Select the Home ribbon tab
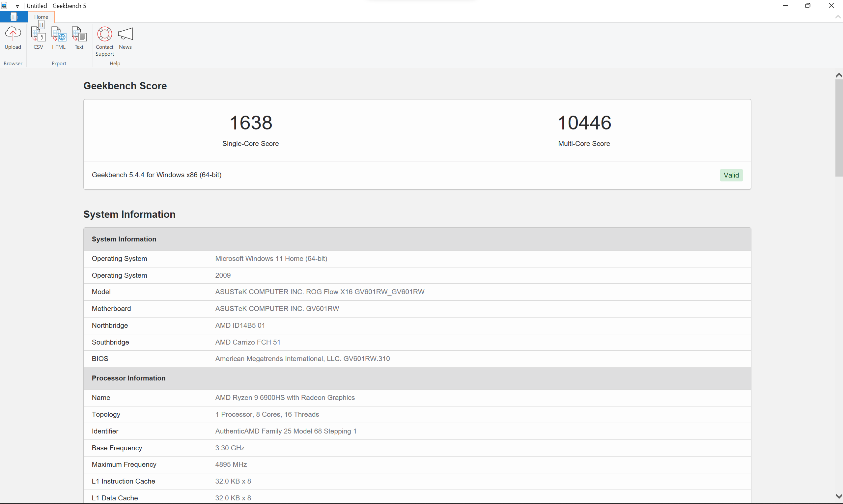The height and width of the screenshot is (504, 843). (x=41, y=17)
